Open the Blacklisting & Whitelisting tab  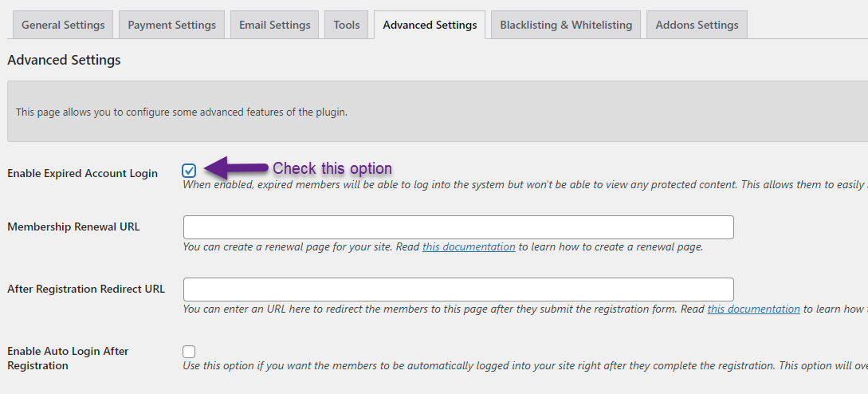click(566, 25)
